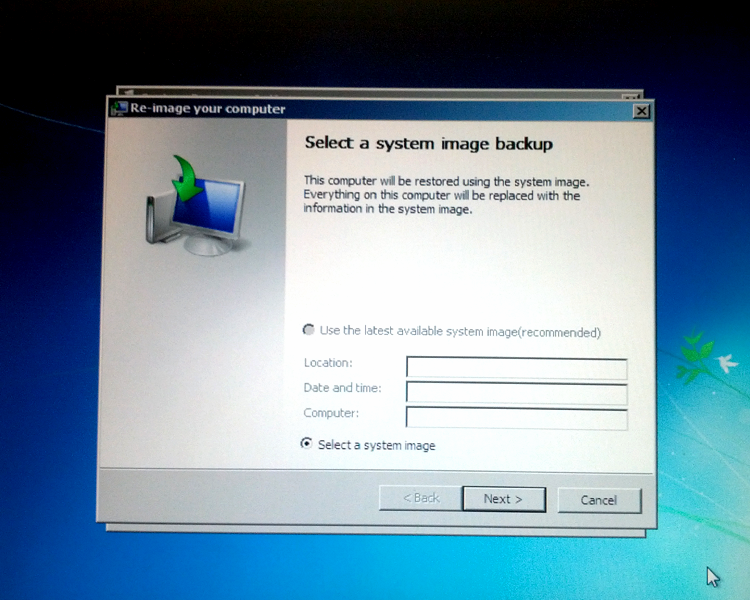Image resolution: width=750 pixels, height=600 pixels.
Task: Select Use the latest available system image radio
Action: (308, 330)
